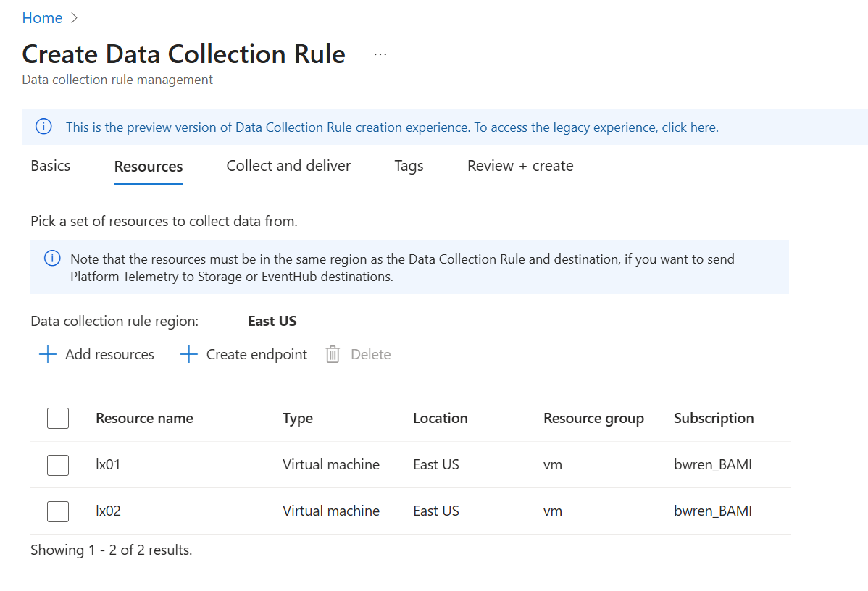The width and height of the screenshot is (868, 591).
Task: Click the Home breadcrumb link
Action: click(42, 18)
